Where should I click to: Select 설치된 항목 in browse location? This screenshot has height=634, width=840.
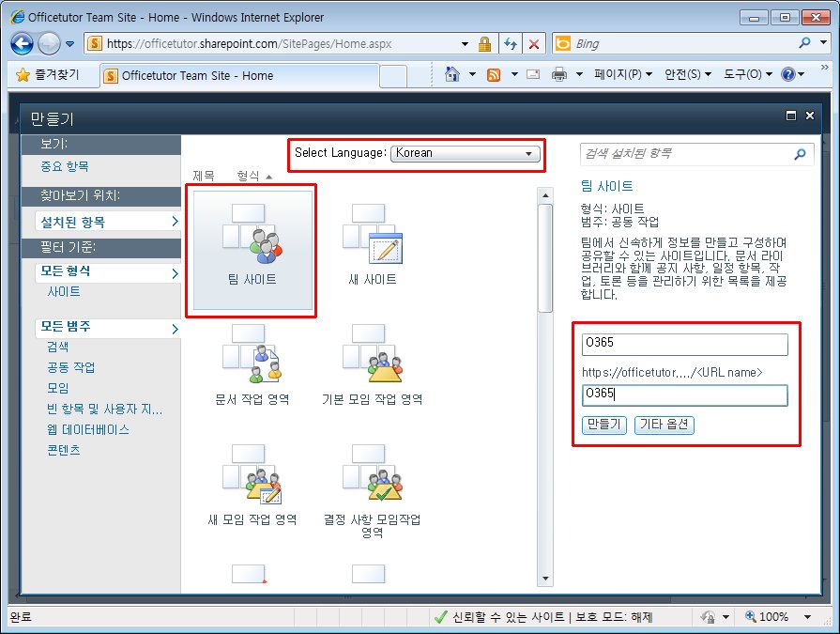(x=109, y=222)
